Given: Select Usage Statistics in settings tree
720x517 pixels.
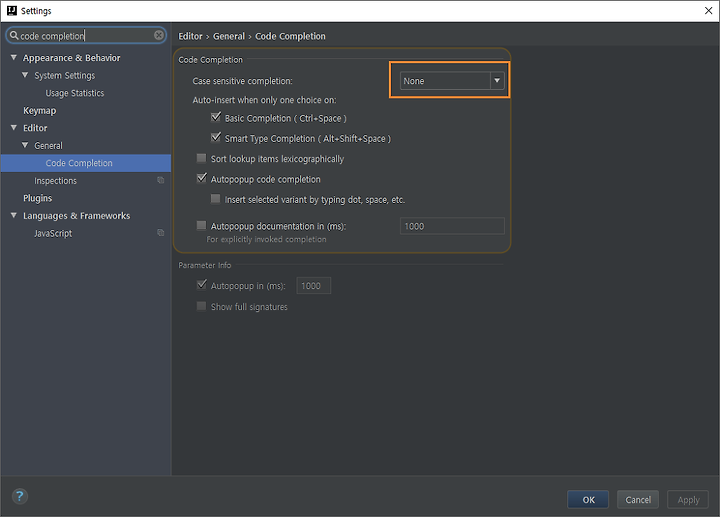Looking at the screenshot, I should pyautogui.click(x=75, y=93).
